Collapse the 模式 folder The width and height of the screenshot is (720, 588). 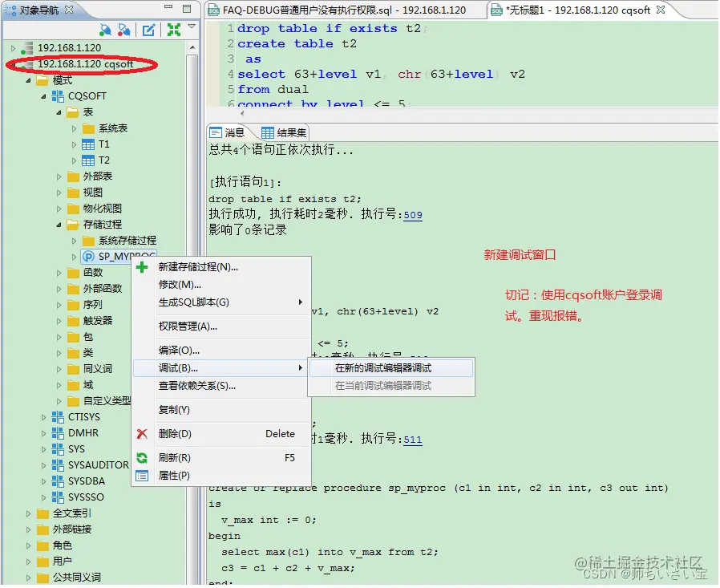point(29,80)
